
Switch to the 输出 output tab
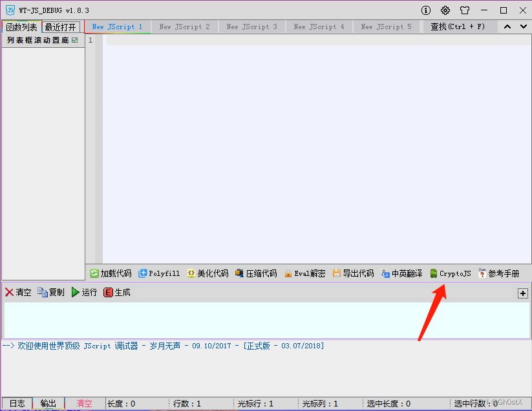point(48,403)
